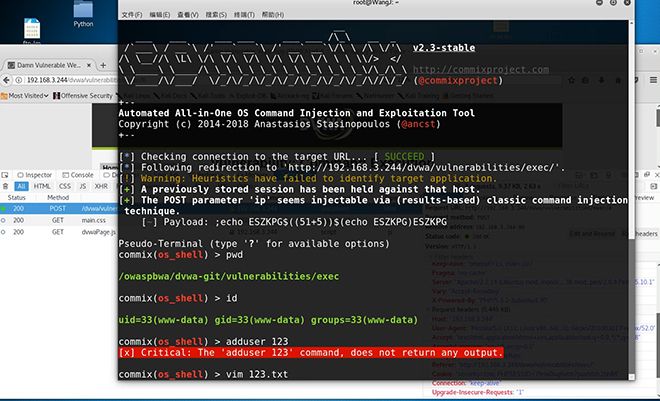
Task: Click the uid=33(www-data) output line
Action: coord(268,320)
